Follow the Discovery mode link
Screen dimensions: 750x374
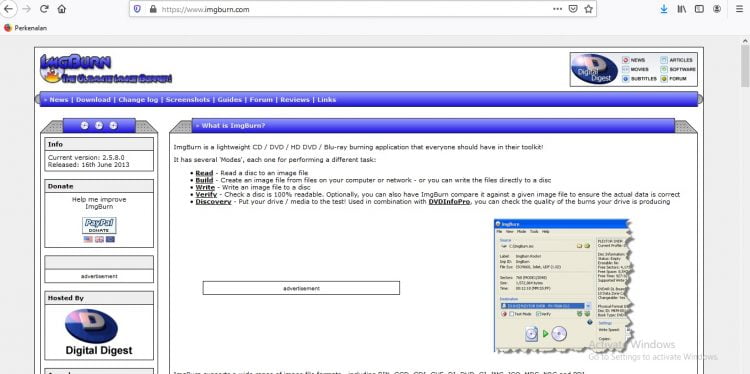[213, 202]
